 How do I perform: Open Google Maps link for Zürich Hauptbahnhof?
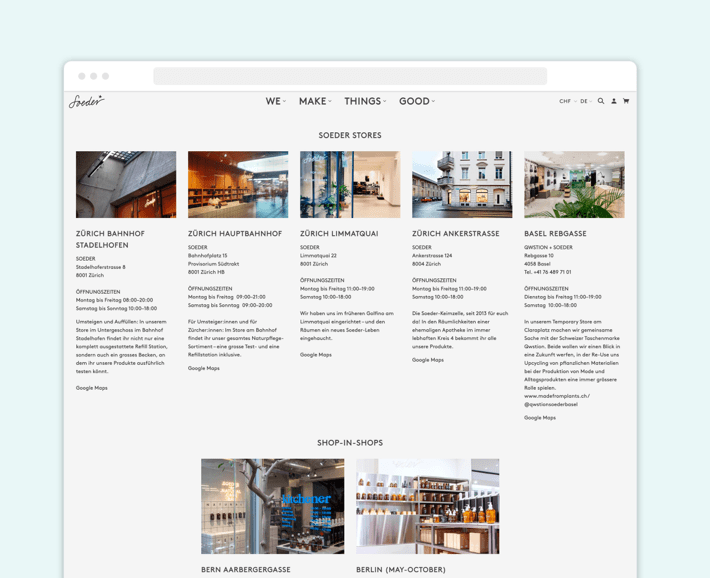(x=204, y=368)
